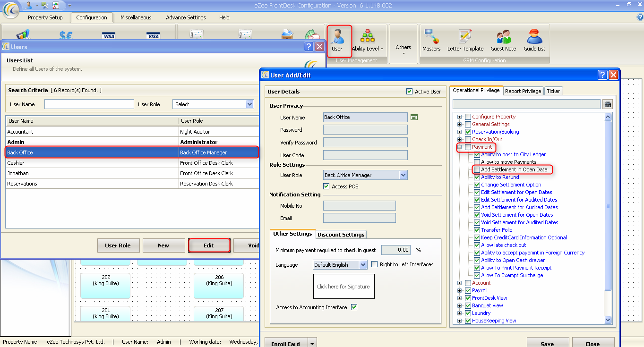Toggle Access to Accounting Interface checkbox
This screenshot has width=644, height=347.
click(x=354, y=307)
